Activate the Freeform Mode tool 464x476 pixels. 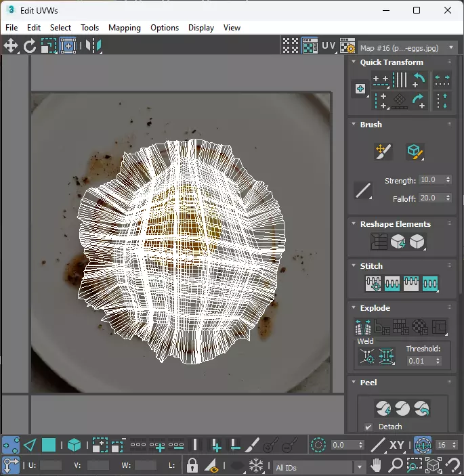click(x=68, y=46)
